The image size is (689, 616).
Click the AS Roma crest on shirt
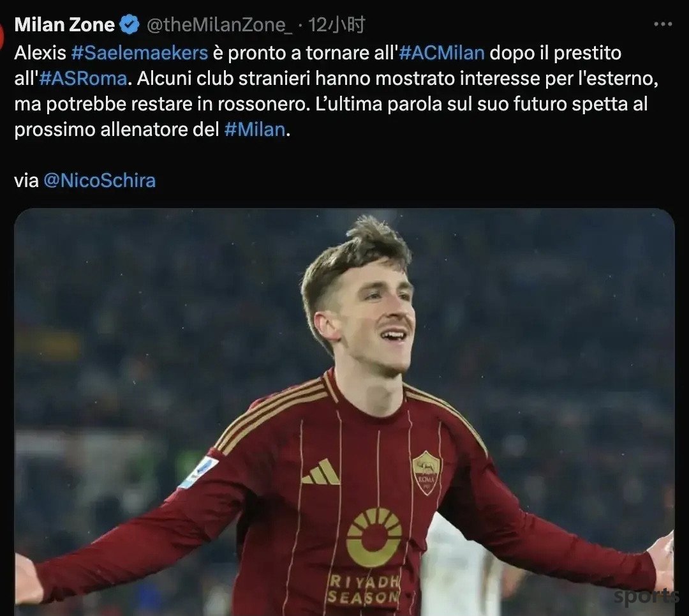coord(426,472)
